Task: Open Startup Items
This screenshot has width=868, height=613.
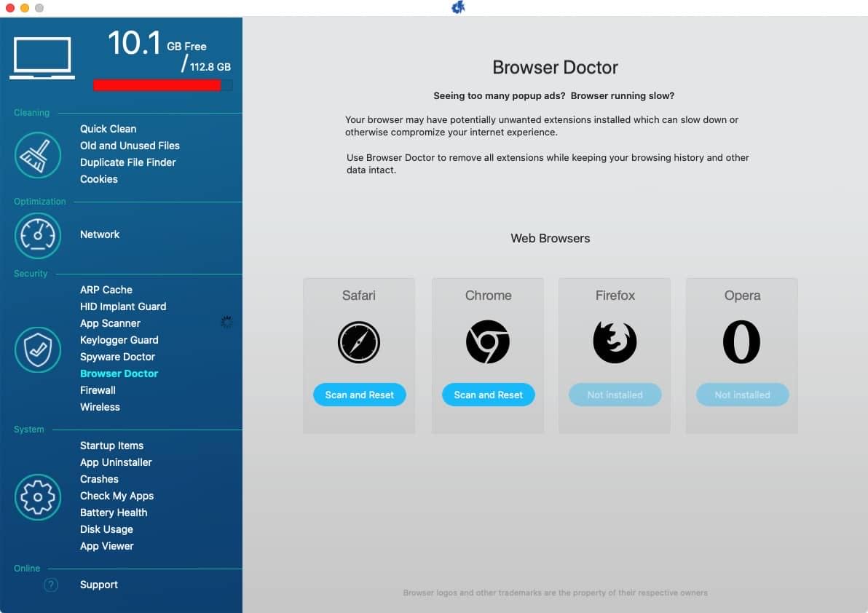Action: pos(111,446)
